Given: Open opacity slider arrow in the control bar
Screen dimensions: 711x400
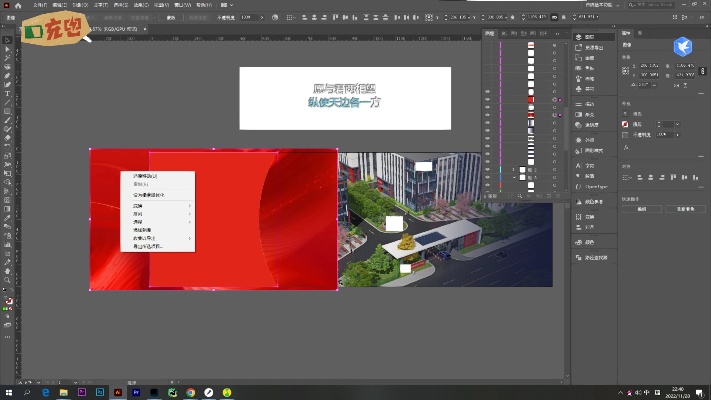Looking at the screenshot, I should point(262,18).
